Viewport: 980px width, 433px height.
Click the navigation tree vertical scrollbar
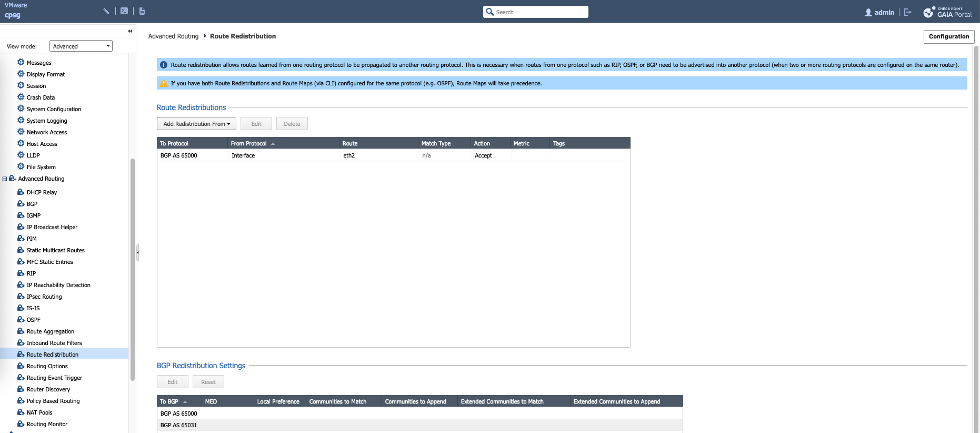tap(133, 269)
